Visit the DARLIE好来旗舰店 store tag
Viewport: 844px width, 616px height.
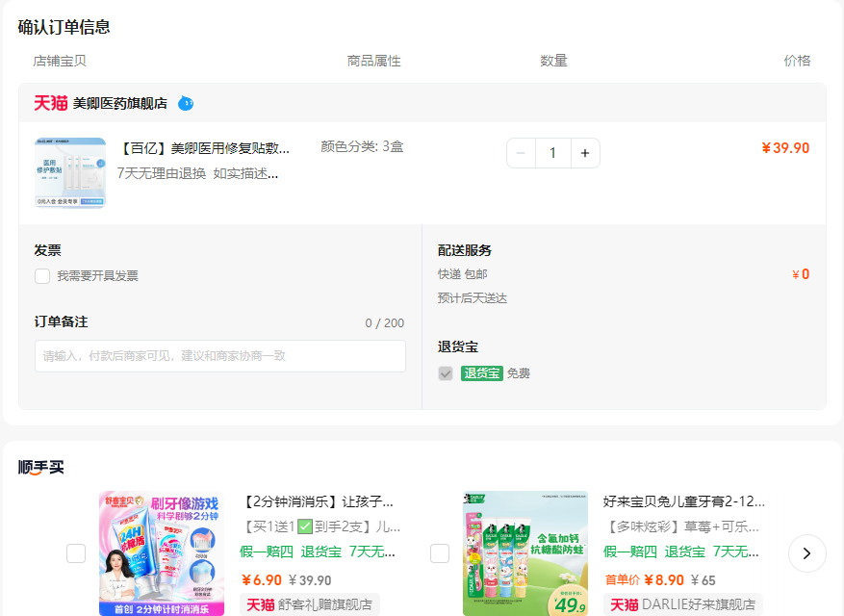[x=683, y=604]
